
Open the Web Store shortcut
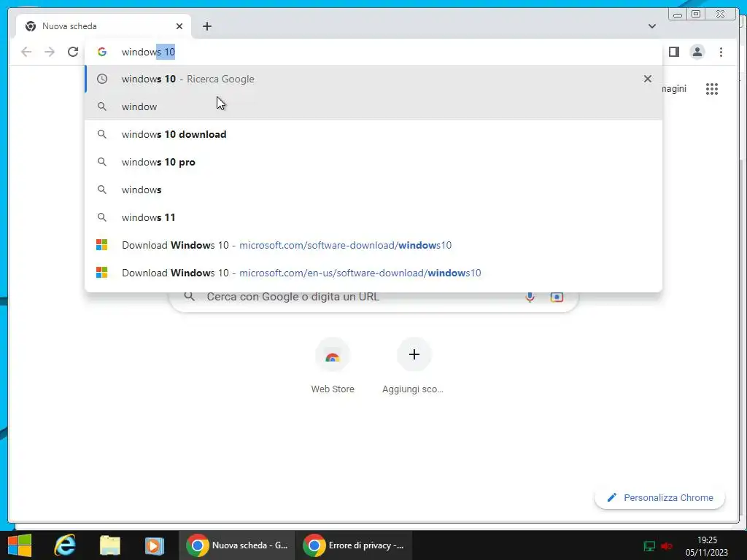[x=333, y=366]
